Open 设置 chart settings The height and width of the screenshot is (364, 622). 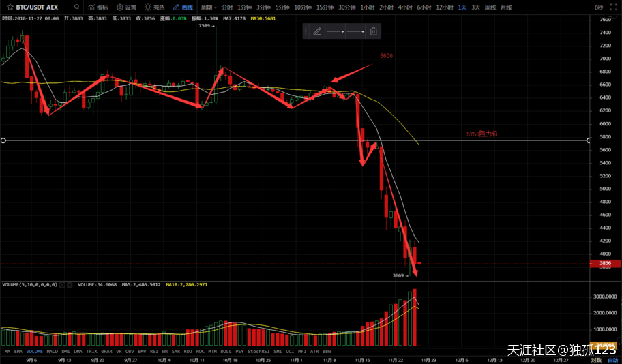126,7
